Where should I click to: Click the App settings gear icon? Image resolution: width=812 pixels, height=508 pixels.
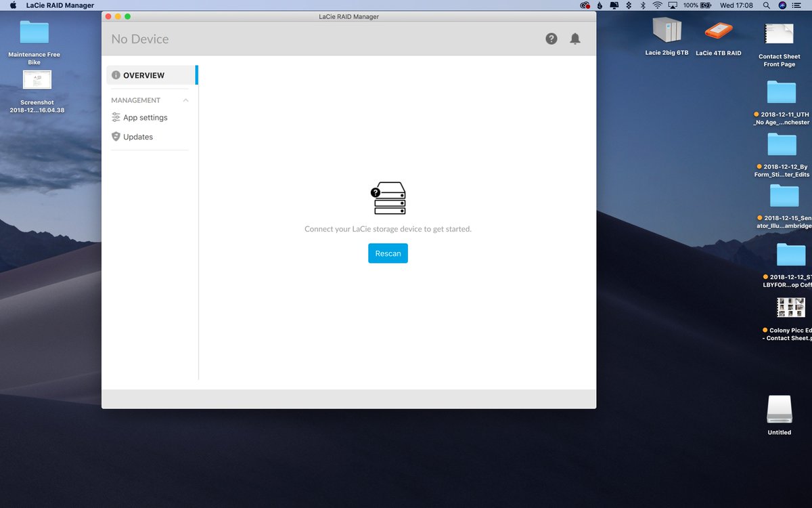click(x=115, y=117)
